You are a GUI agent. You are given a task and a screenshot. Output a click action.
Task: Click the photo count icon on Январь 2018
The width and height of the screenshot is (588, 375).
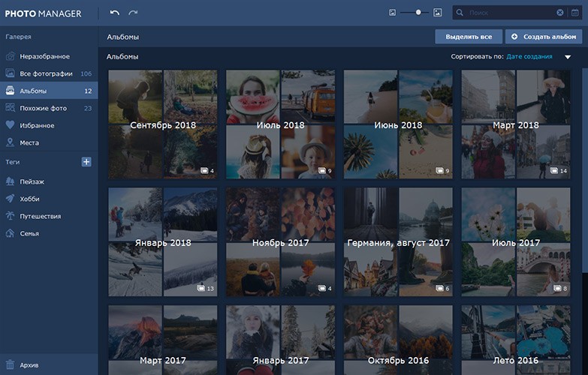point(201,289)
